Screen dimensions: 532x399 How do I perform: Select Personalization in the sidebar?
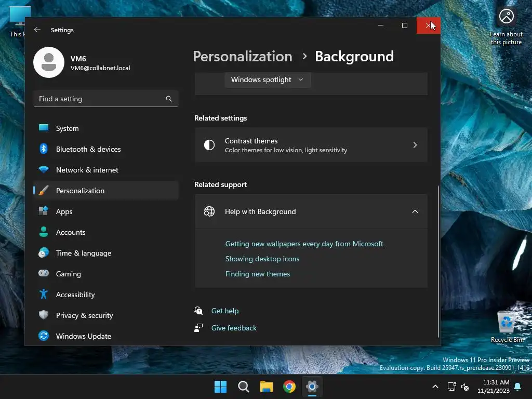coord(106,191)
